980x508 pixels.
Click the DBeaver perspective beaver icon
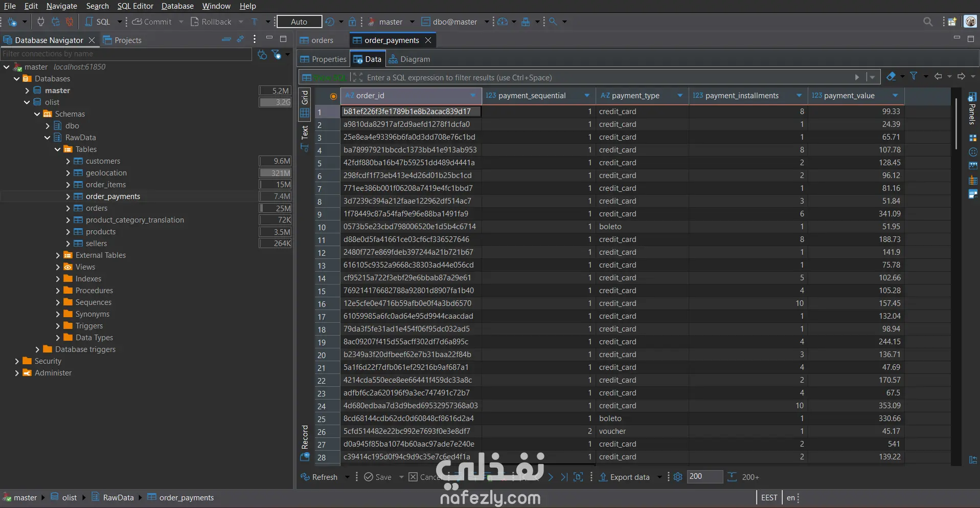970,21
